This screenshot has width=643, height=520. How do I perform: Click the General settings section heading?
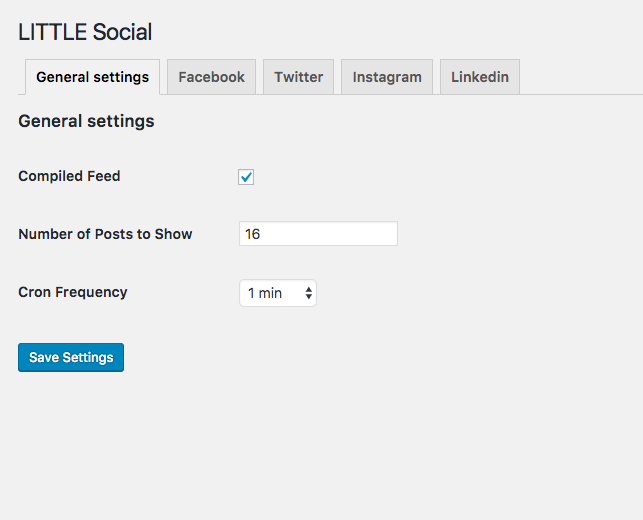point(86,121)
